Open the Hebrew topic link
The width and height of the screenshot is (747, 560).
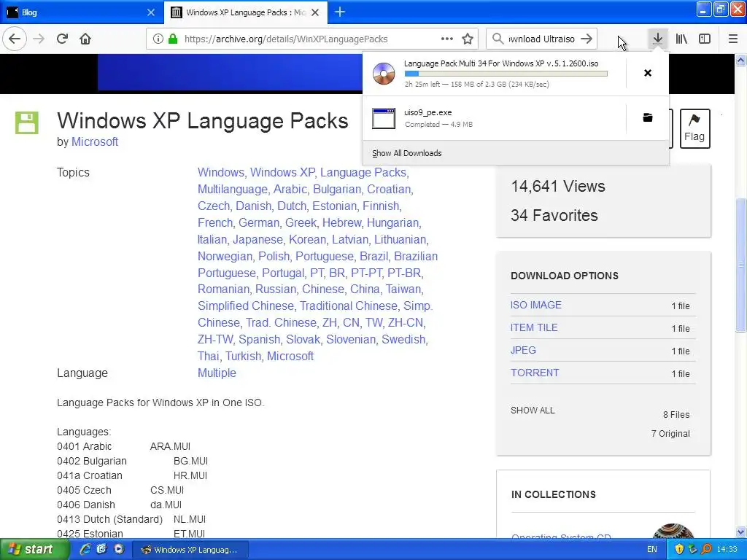coord(341,222)
